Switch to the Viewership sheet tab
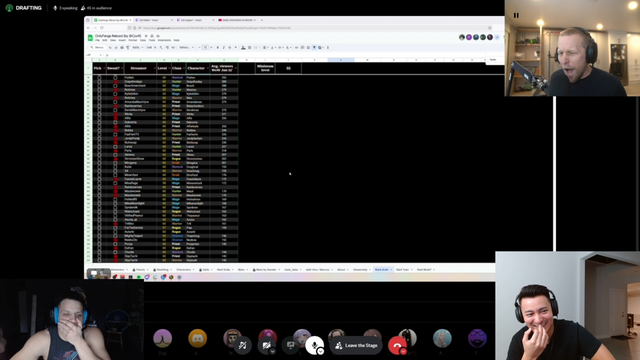The height and width of the screenshot is (360, 640). pos(361,270)
